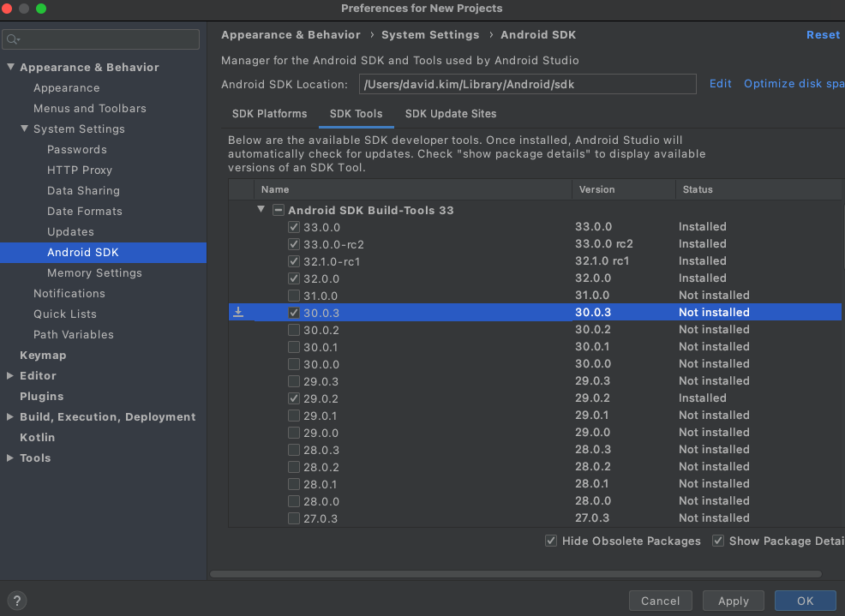Uncheck the 29.0.2 checkbox
Image resolution: width=845 pixels, height=616 pixels.
coord(294,398)
